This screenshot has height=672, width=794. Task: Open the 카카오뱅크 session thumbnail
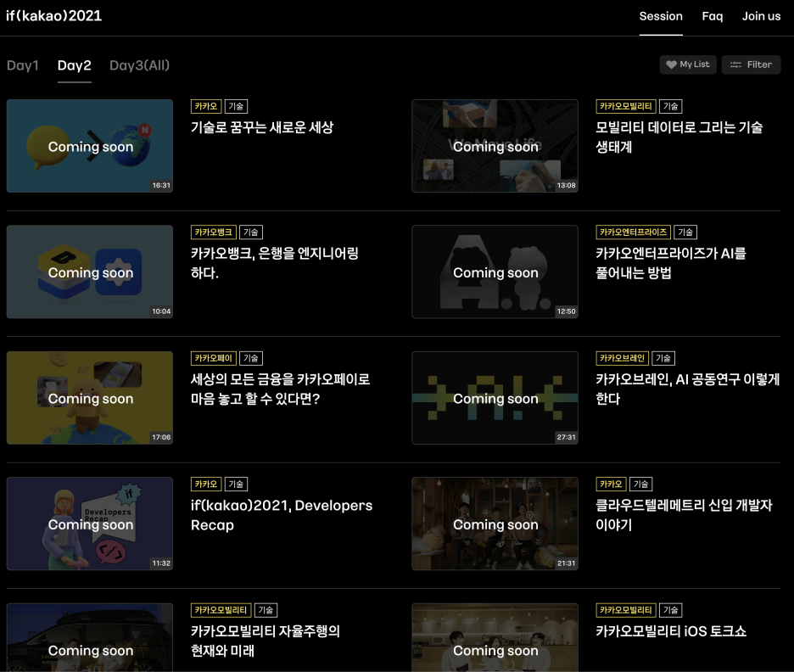90,272
